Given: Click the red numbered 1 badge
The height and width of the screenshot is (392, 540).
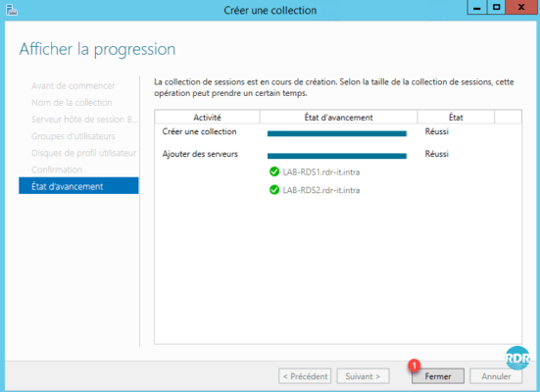Looking at the screenshot, I should pos(415,366).
